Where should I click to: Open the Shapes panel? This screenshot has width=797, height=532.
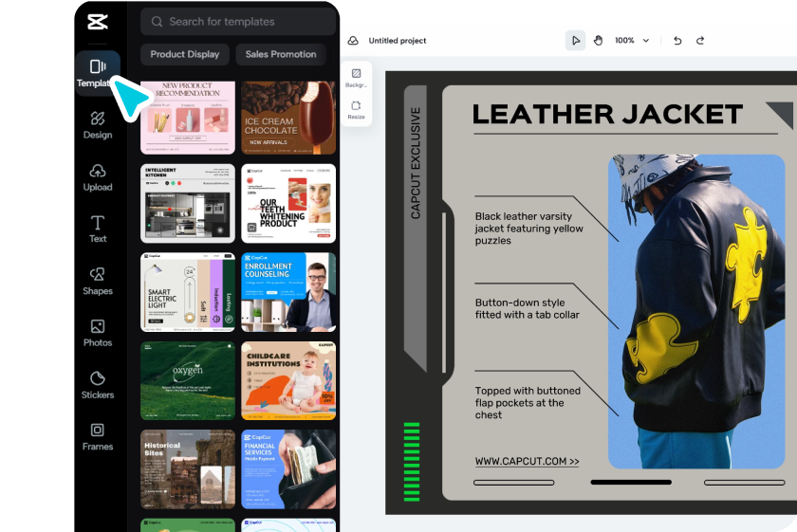coord(98,281)
